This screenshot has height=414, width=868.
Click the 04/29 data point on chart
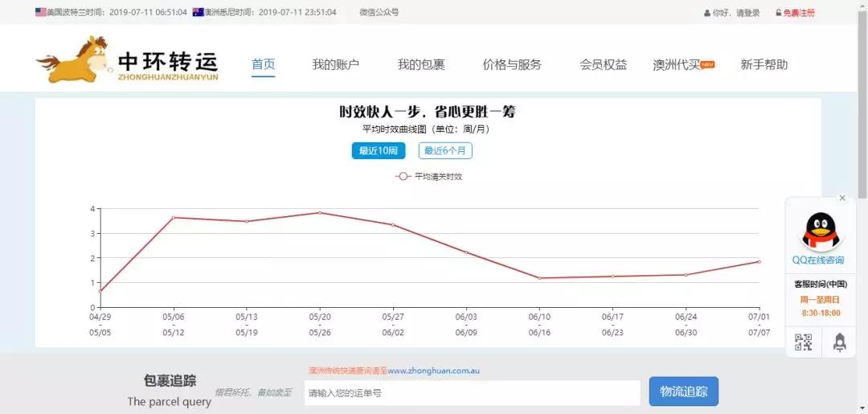100,291
